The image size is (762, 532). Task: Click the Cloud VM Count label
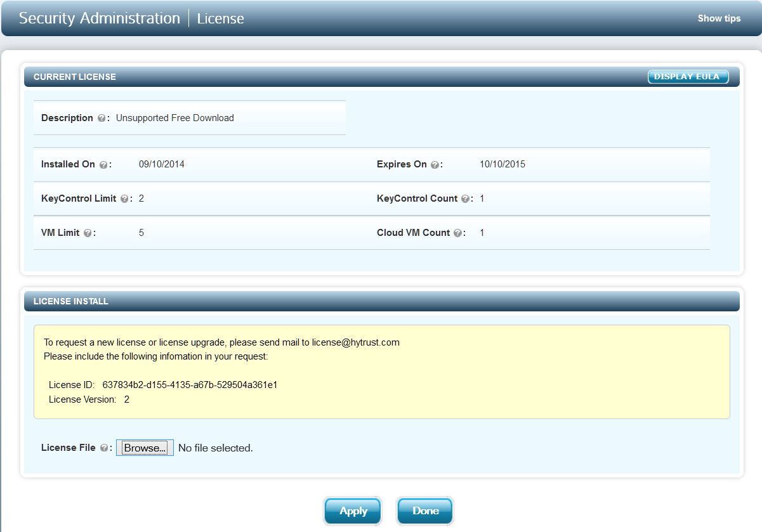tap(413, 233)
